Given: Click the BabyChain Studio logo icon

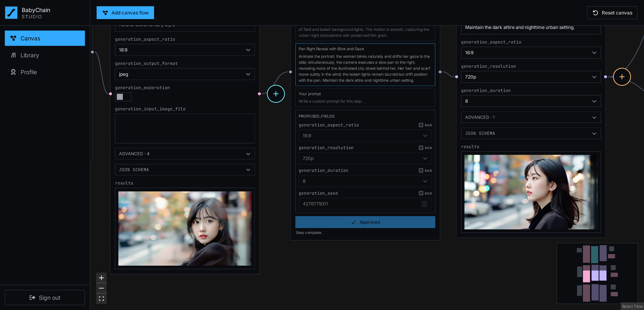Looking at the screenshot, I should pos(11,13).
